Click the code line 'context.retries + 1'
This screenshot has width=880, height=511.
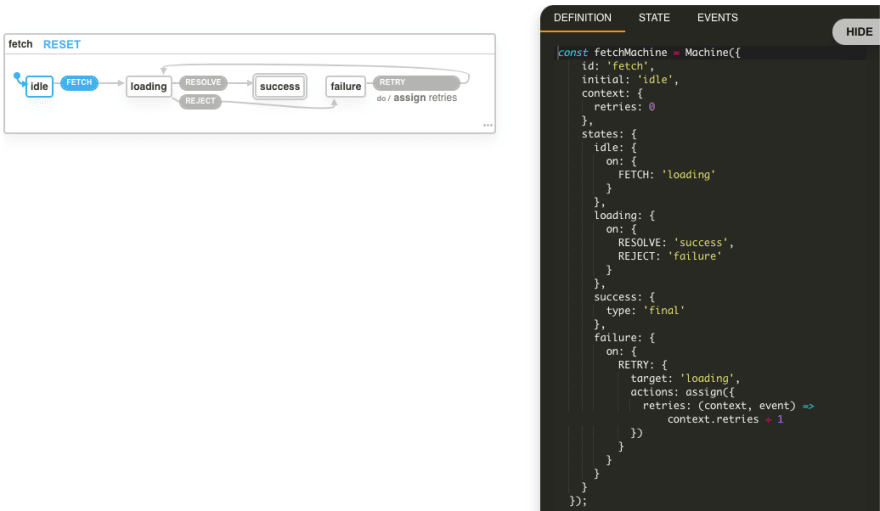725,420
